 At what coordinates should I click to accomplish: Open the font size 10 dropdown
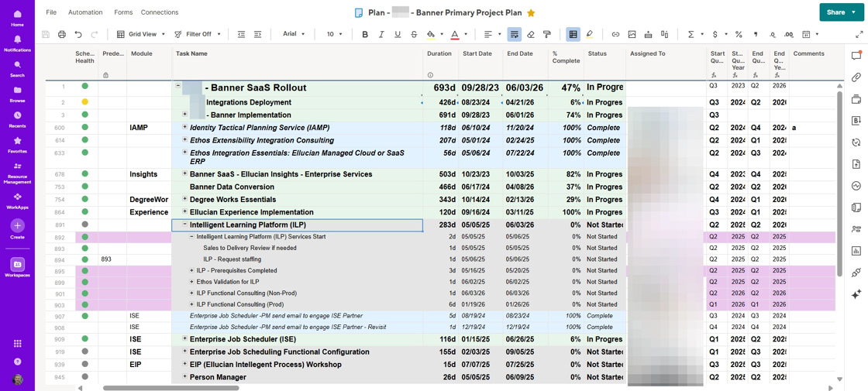tap(333, 34)
